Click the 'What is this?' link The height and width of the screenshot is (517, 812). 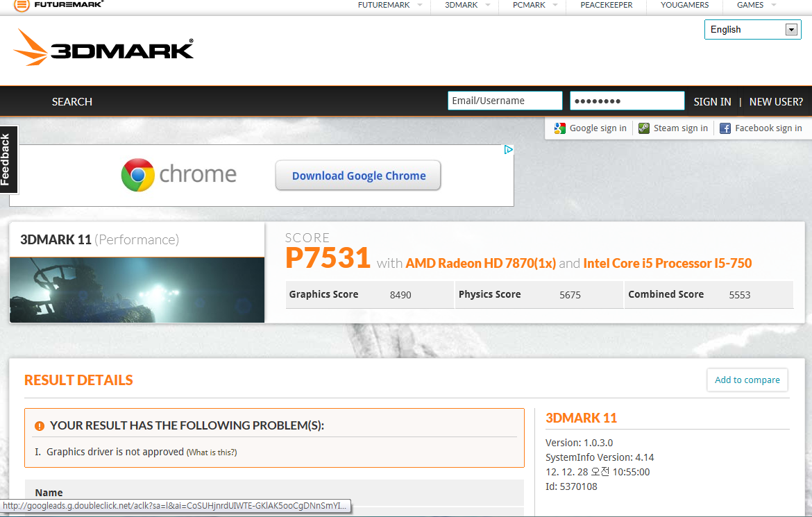coord(212,452)
